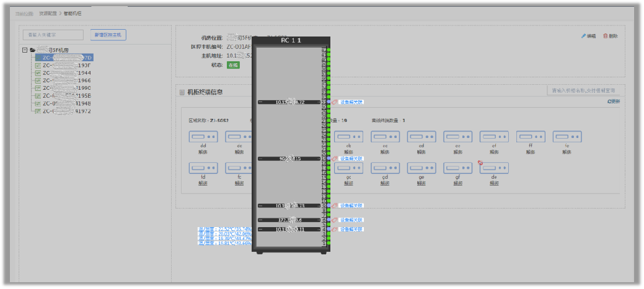Click the offline terminal device icon de

tap(494, 168)
